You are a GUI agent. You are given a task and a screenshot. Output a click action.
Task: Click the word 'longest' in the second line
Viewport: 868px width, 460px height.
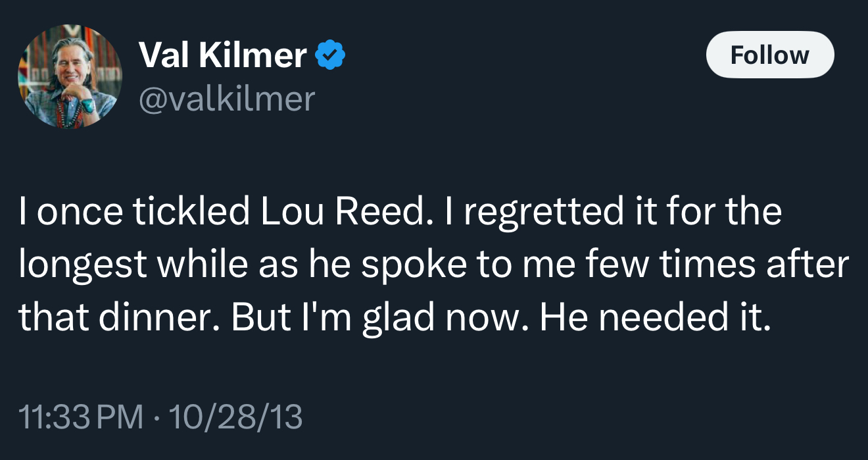coord(83,268)
